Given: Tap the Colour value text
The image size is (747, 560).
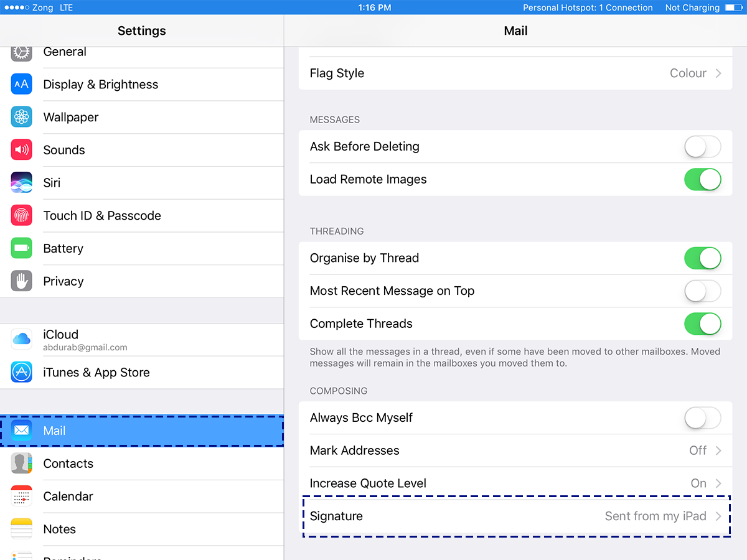Looking at the screenshot, I should (688, 73).
